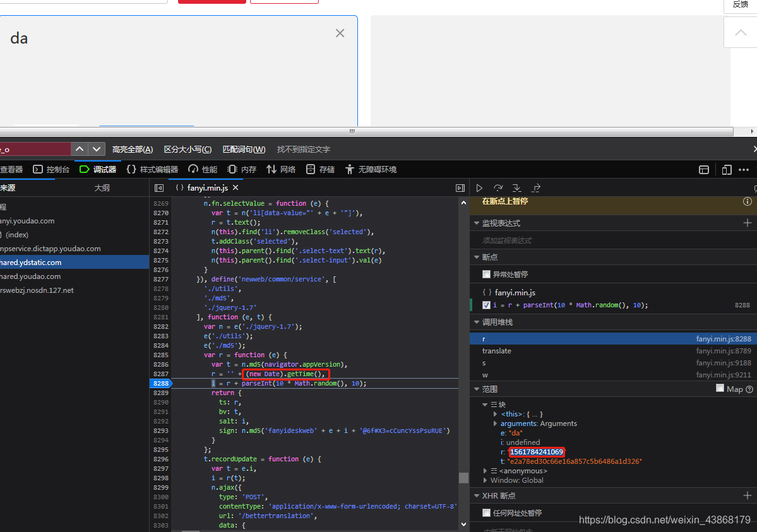
Task: Click the step over icon
Action: (x=498, y=188)
